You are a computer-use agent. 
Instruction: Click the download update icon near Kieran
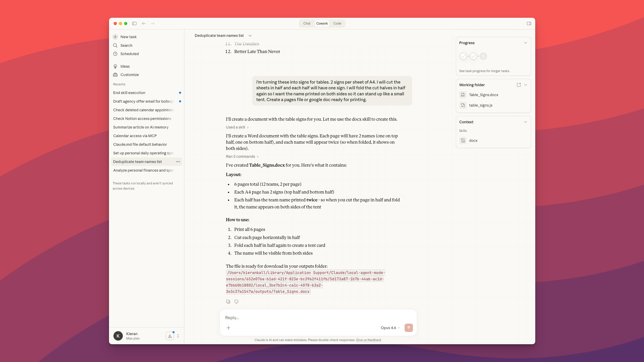(x=170, y=336)
